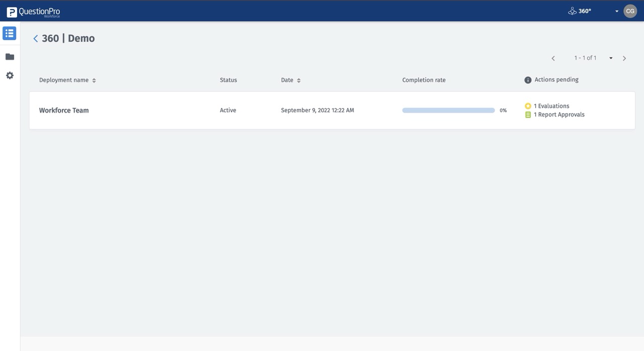The height and width of the screenshot is (351, 644).
Task: Open the settings gear in the sidebar
Action: (9, 75)
